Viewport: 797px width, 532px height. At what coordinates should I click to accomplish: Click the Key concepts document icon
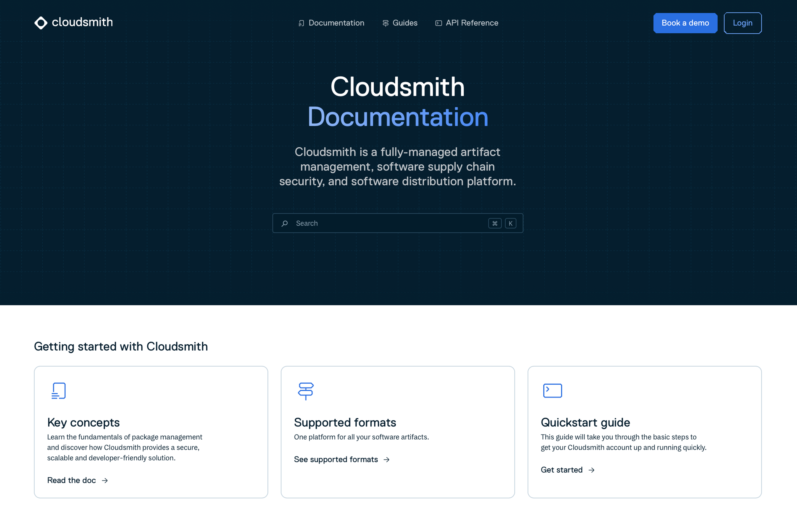pos(58,390)
